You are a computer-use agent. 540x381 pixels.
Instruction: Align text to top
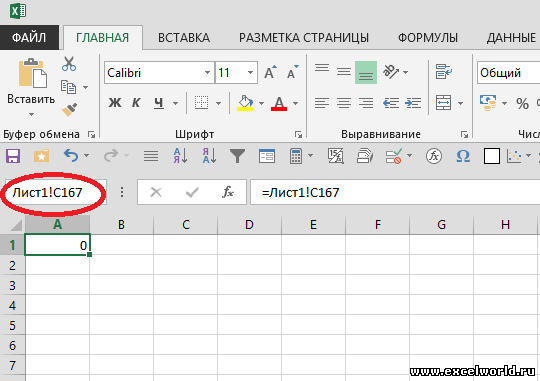pos(322,68)
